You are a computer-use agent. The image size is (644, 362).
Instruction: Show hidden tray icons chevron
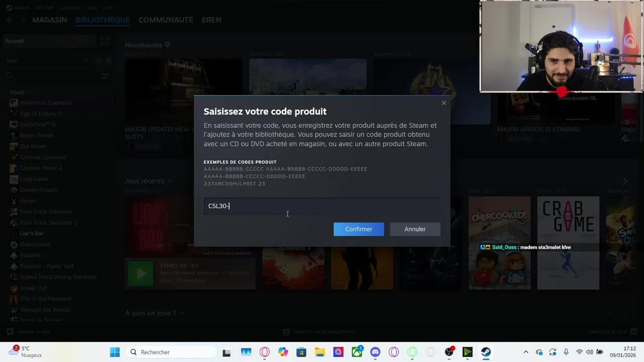pyautogui.click(x=526, y=352)
